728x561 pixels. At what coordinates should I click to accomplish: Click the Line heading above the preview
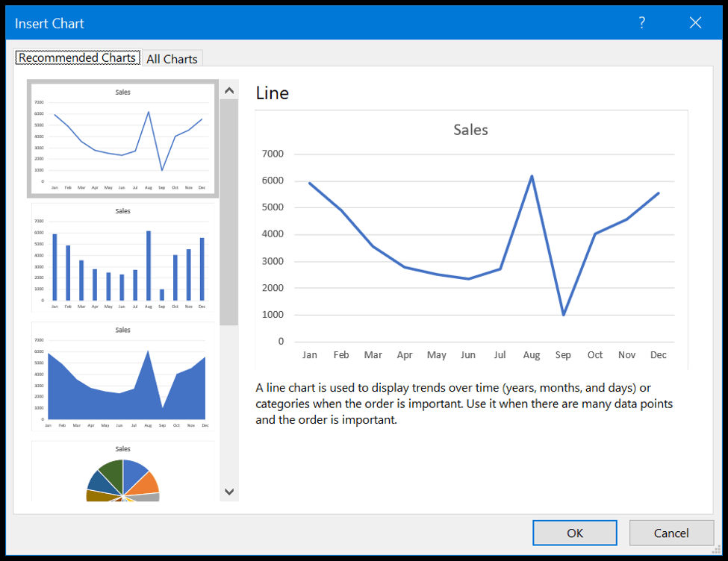click(x=273, y=93)
